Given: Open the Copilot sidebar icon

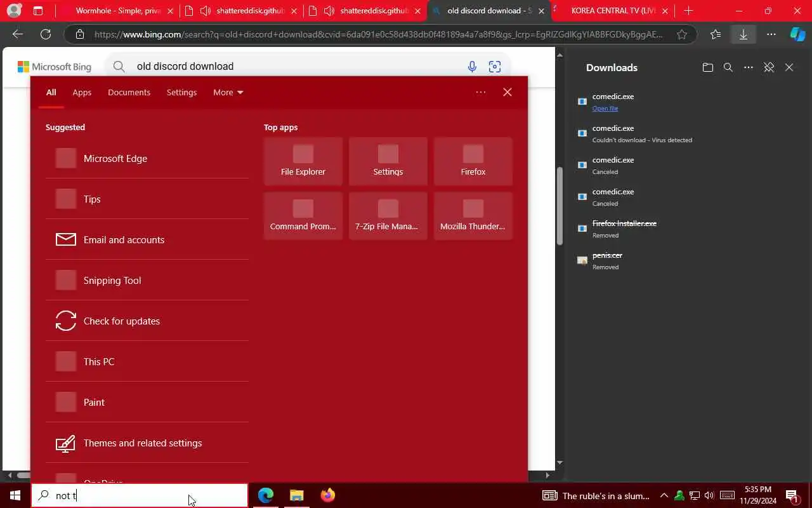Looking at the screenshot, I should point(797,35).
